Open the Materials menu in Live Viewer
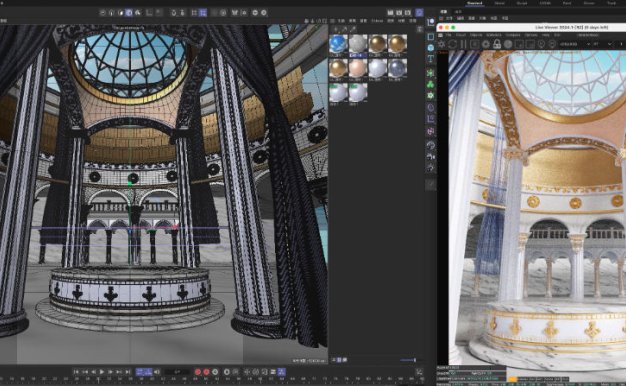This screenshot has width=626, height=386. pyautogui.click(x=494, y=35)
